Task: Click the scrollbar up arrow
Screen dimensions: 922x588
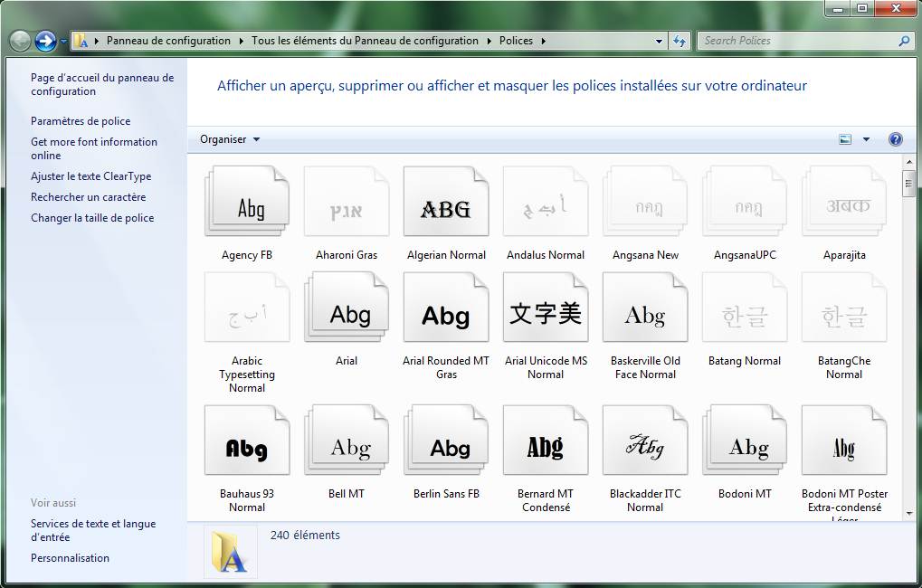Action: (x=909, y=162)
